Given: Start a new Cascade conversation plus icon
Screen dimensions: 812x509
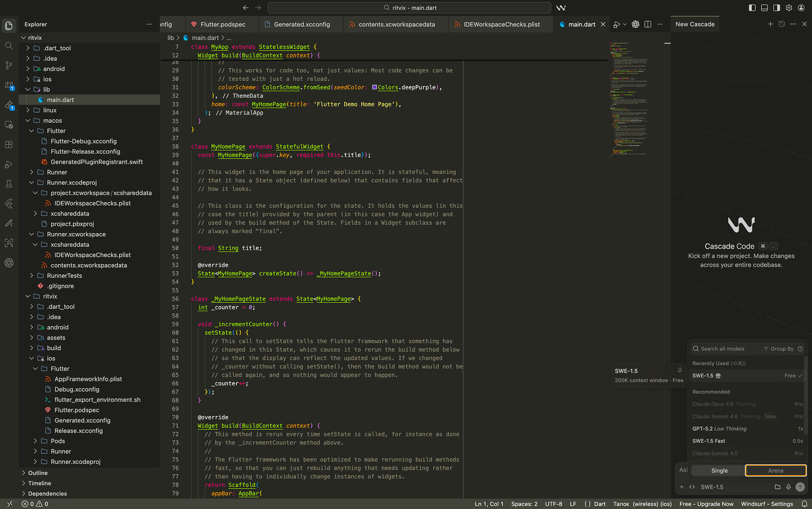Looking at the screenshot, I should pyautogui.click(x=770, y=24).
